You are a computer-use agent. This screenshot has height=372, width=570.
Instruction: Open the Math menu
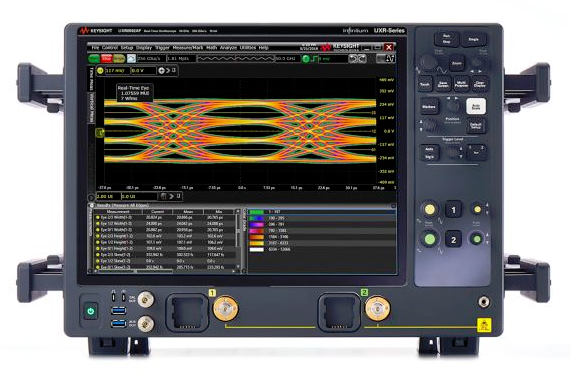tap(211, 48)
